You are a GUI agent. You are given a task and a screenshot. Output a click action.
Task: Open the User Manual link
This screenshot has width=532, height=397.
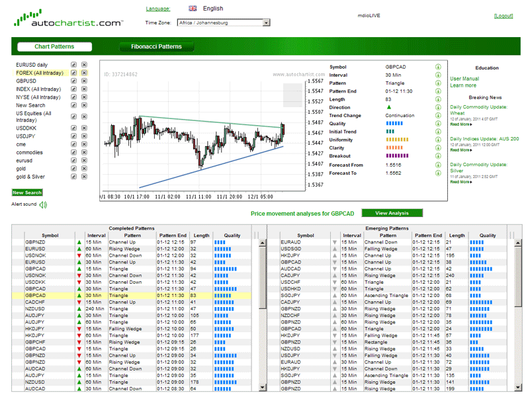(x=465, y=79)
